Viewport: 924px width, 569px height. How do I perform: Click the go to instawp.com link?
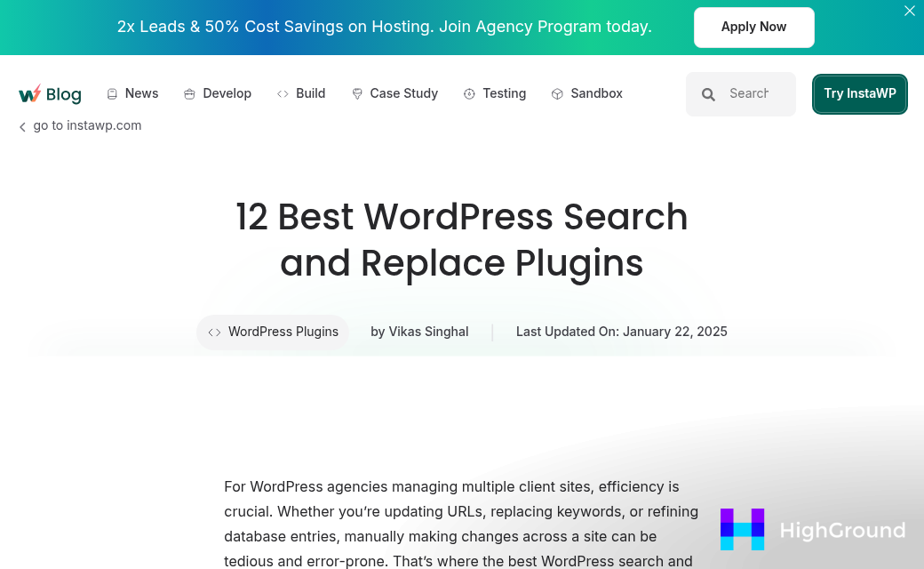[x=87, y=125]
